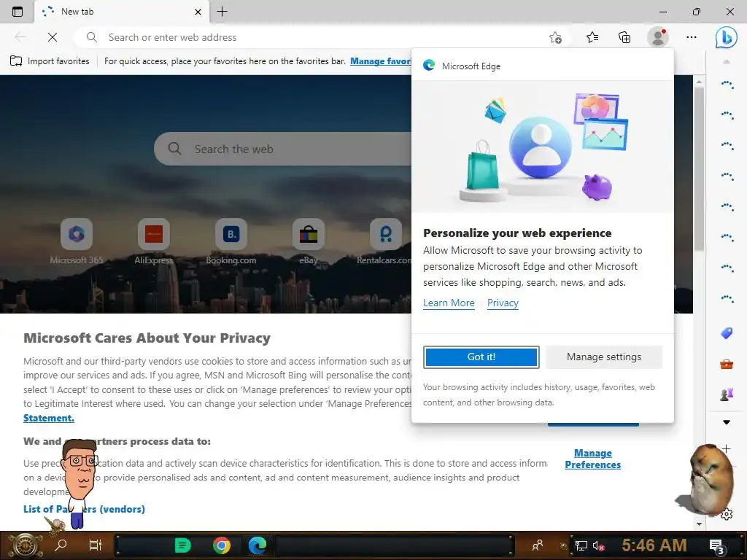Click the Microsoft Edge popup header logo
This screenshot has height=560, width=747.
point(429,65)
